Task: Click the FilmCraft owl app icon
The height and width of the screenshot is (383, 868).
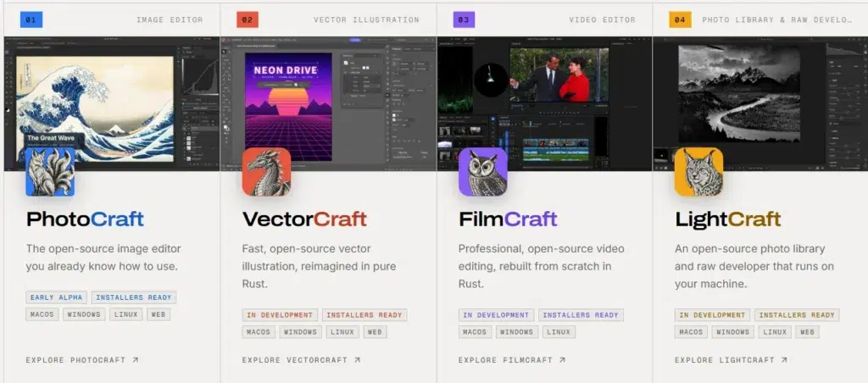Action: (x=482, y=171)
